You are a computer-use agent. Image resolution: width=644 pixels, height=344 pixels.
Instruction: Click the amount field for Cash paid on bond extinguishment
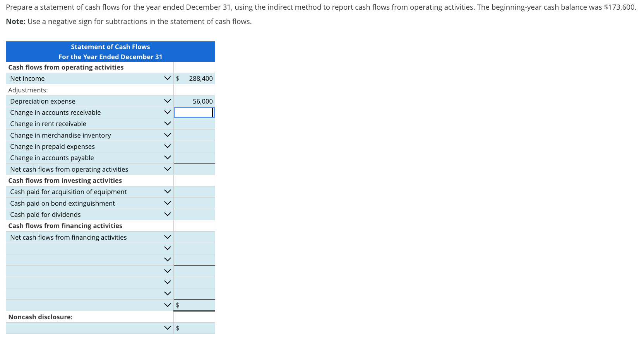tap(194, 203)
